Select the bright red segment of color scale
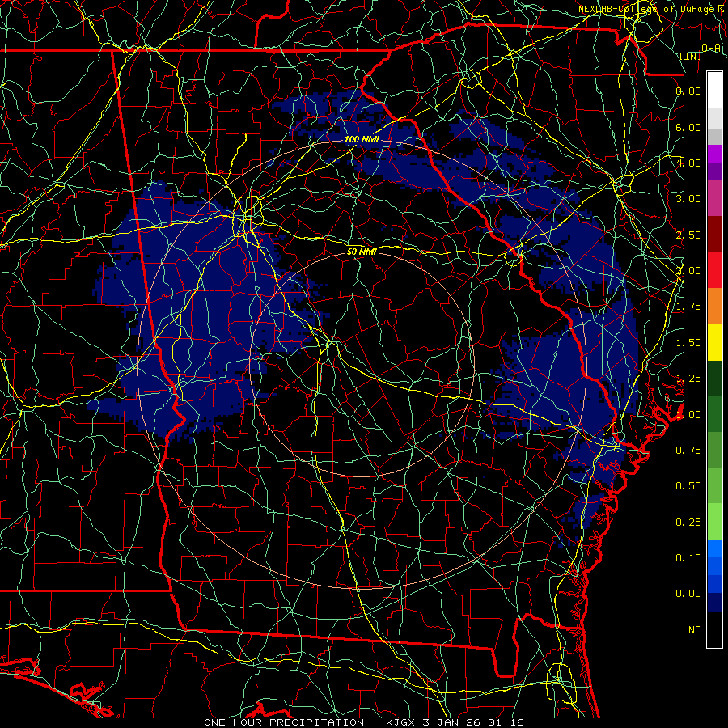Viewport: 728px width, 728px height. tap(714, 270)
